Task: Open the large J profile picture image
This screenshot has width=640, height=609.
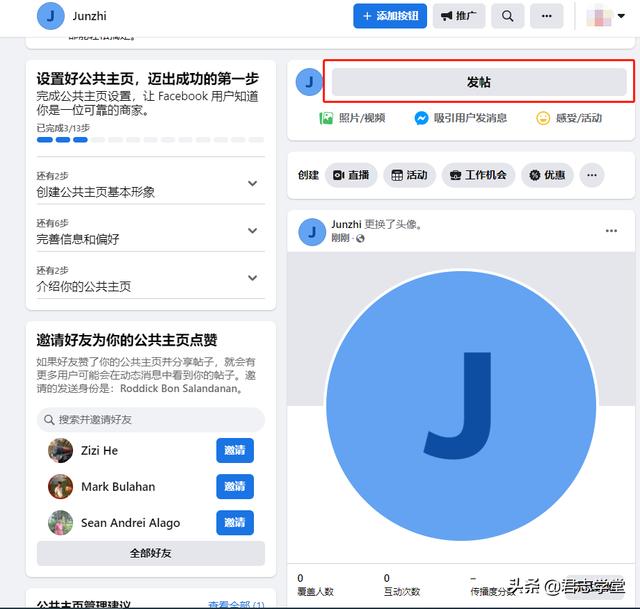Action: tap(461, 406)
